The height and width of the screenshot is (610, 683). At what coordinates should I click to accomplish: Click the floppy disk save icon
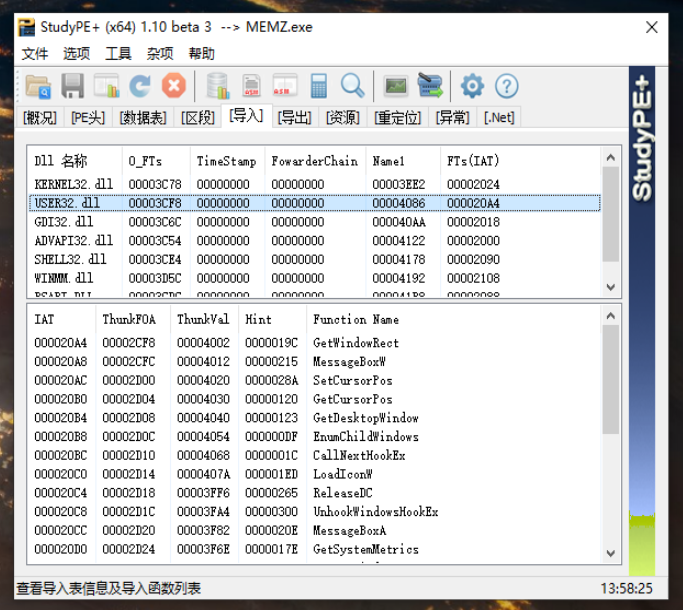[72, 86]
